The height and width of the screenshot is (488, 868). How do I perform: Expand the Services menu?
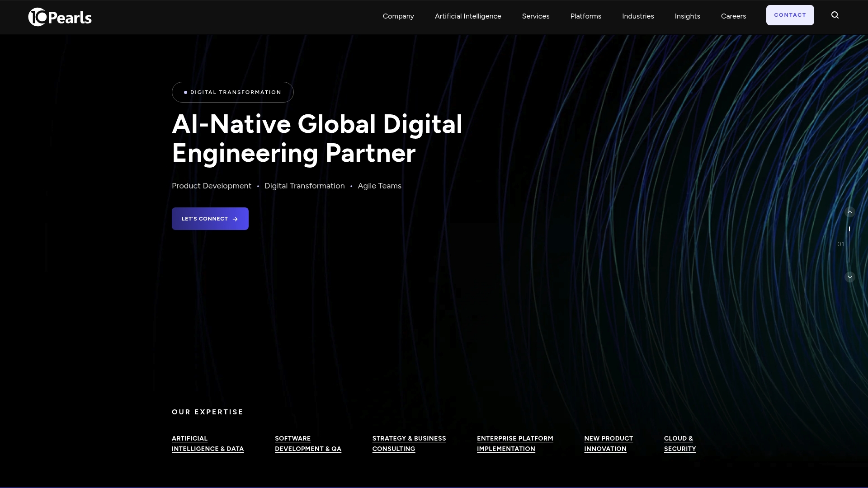point(536,16)
